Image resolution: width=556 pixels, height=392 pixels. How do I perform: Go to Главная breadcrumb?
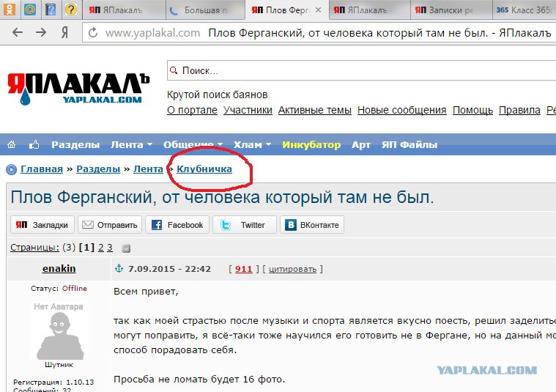click(x=42, y=169)
